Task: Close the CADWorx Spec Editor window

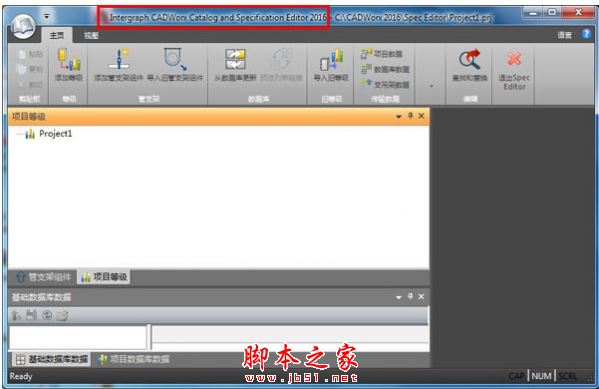Action: [578, 13]
